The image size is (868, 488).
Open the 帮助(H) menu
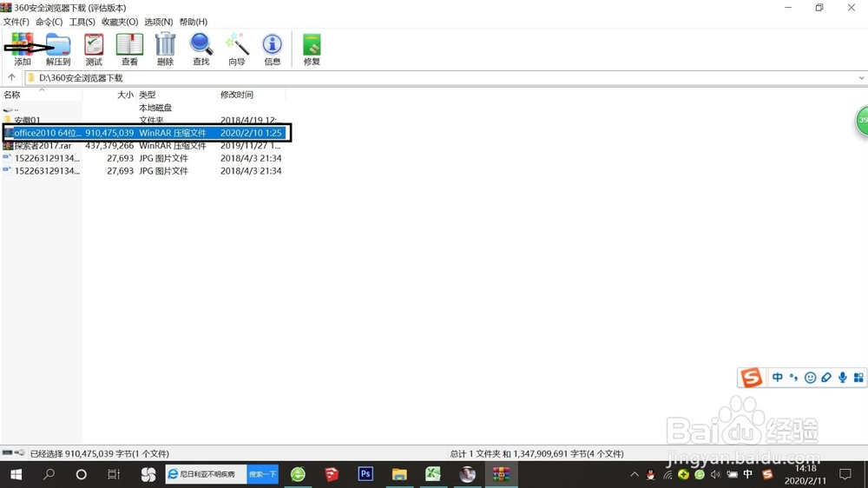point(194,22)
